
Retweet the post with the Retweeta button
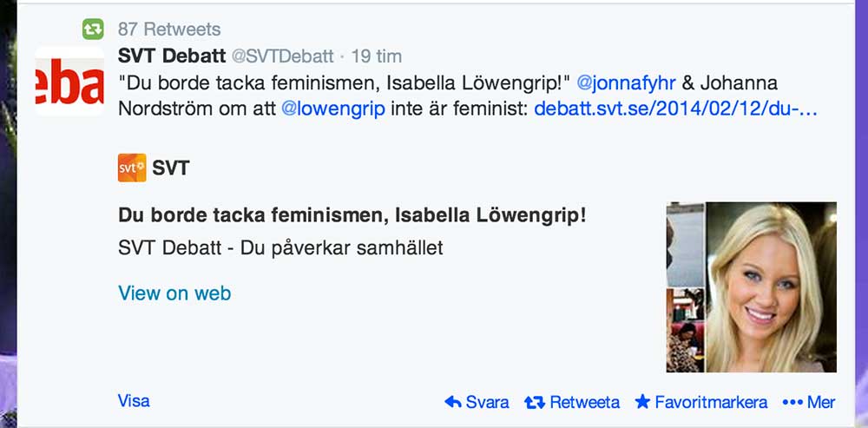[x=572, y=402]
